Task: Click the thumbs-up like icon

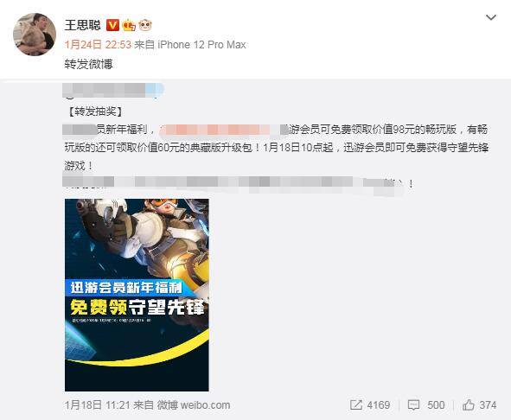Action: pyautogui.click(x=469, y=404)
